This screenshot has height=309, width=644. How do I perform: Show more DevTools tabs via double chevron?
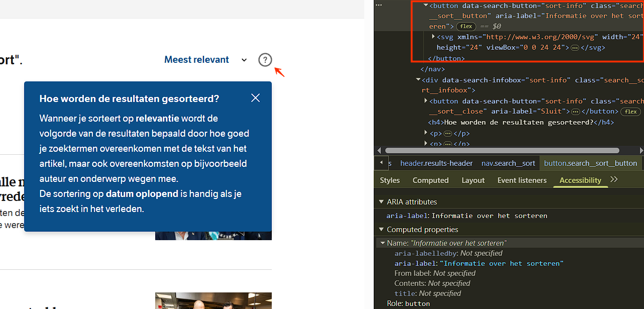[614, 180]
